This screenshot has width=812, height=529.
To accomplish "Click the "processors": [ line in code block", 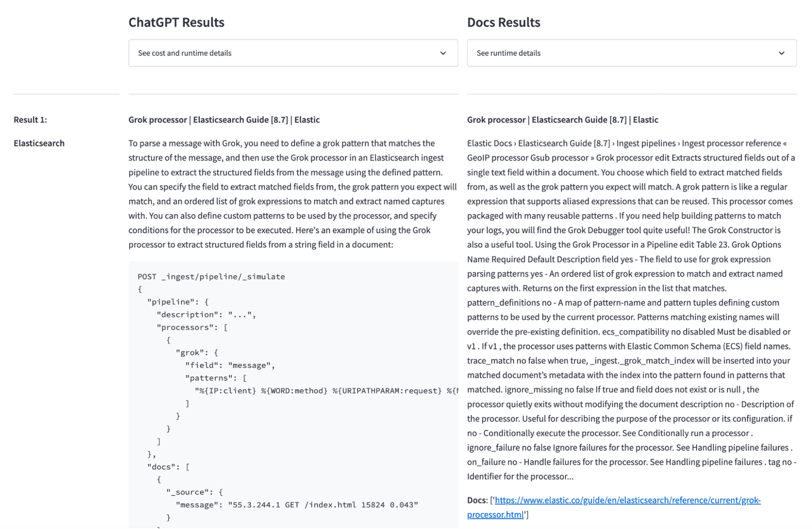I will pyautogui.click(x=192, y=327).
